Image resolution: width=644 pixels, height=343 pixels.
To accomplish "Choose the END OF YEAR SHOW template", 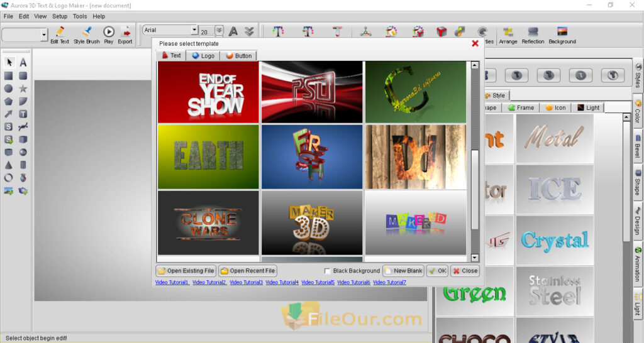I will click(x=208, y=92).
